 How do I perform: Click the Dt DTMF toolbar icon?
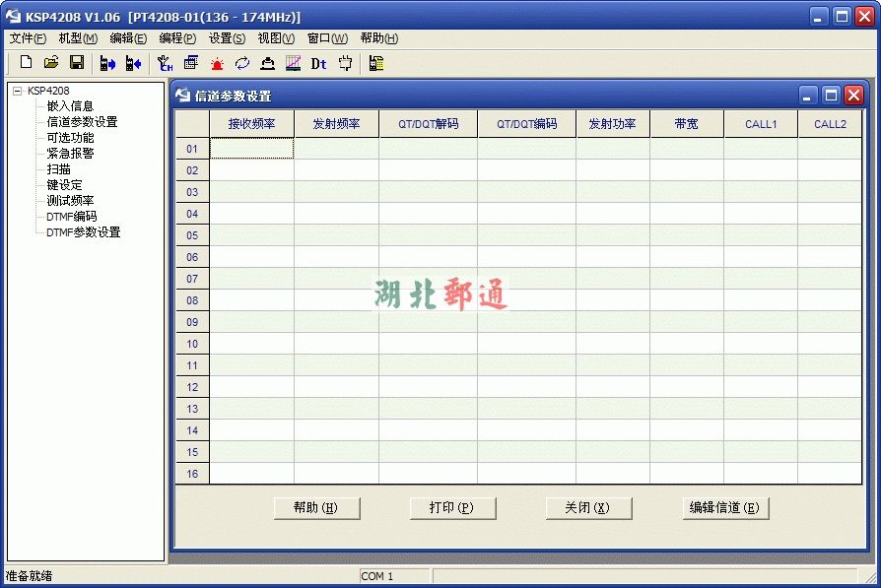[318, 63]
